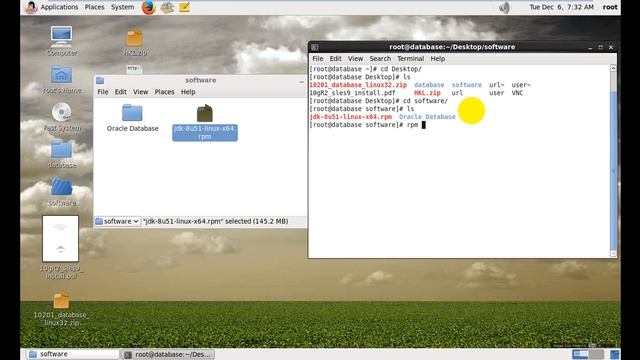This screenshot has width=640, height=360.
Task: Open Places menu in software file manager
Action: point(164,92)
